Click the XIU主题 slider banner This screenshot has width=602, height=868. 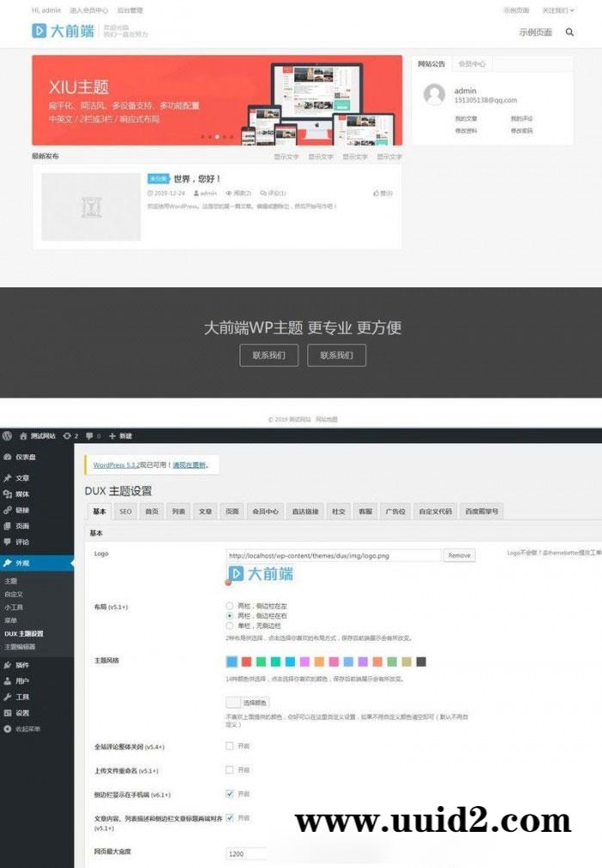tap(217, 100)
